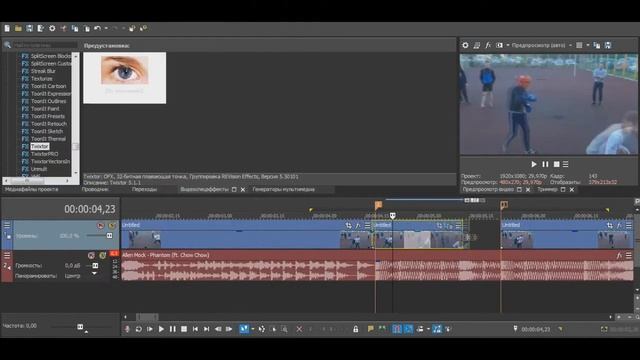The image size is (640, 360).
Task: Click the video output FX icon in preview
Action: (x=488, y=45)
